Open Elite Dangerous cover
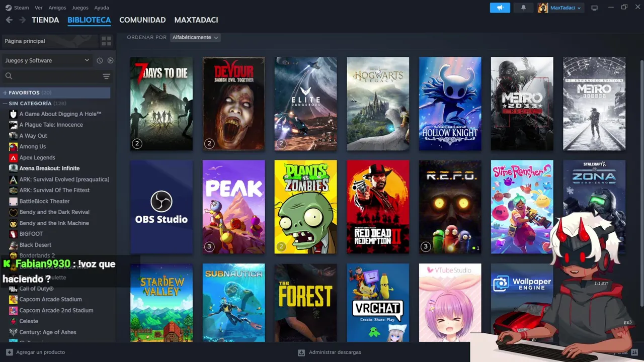Viewport: 644px width, 362px height. (306, 104)
